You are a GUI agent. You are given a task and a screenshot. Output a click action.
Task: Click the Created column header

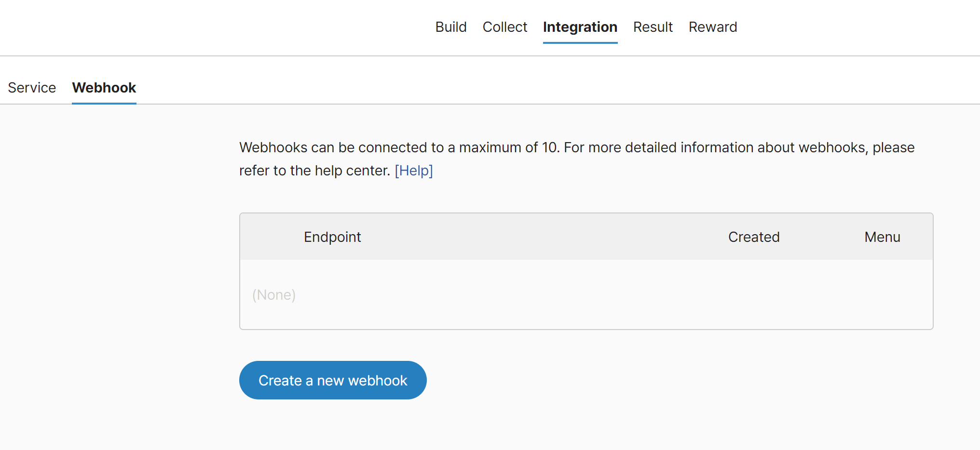coord(753,237)
